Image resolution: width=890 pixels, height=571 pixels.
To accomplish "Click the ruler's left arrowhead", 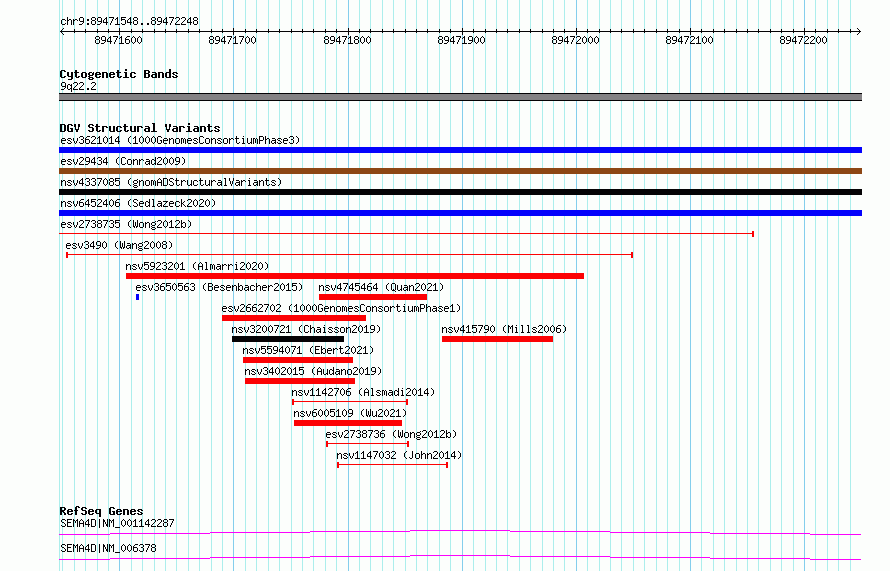I will coord(62,31).
